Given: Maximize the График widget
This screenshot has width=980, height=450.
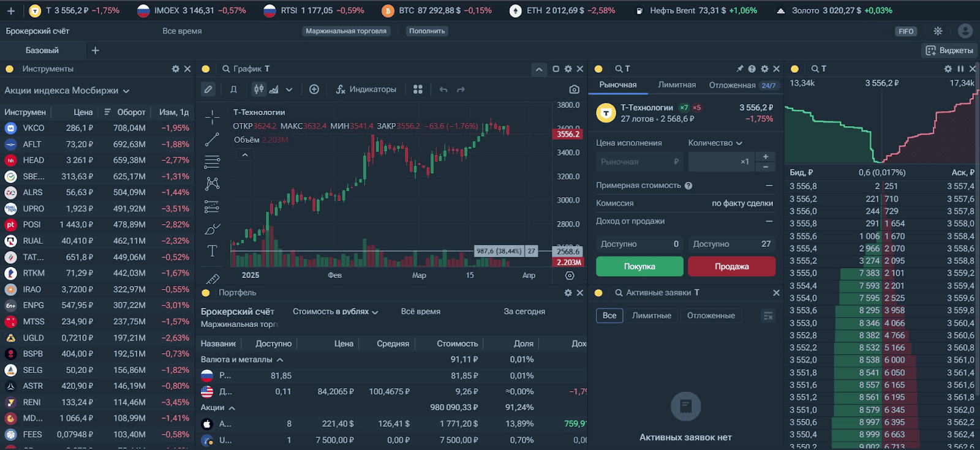Looking at the screenshot, I should tap(556, 69).
